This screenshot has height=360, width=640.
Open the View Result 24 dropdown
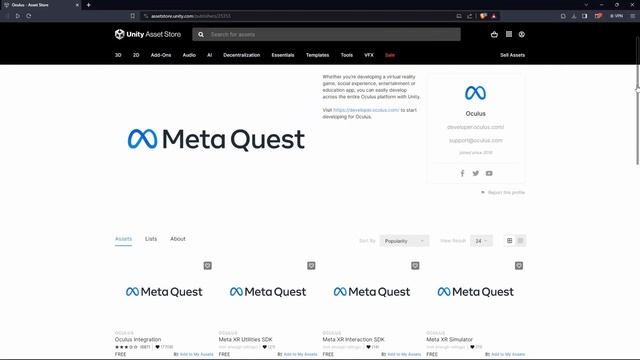(x=481, y=241)
